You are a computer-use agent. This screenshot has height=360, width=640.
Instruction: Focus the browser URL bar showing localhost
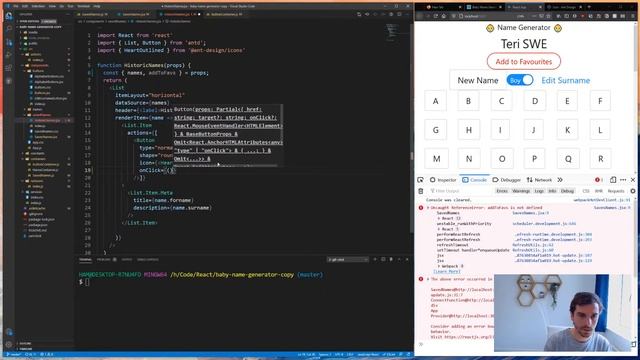[486, 16]
